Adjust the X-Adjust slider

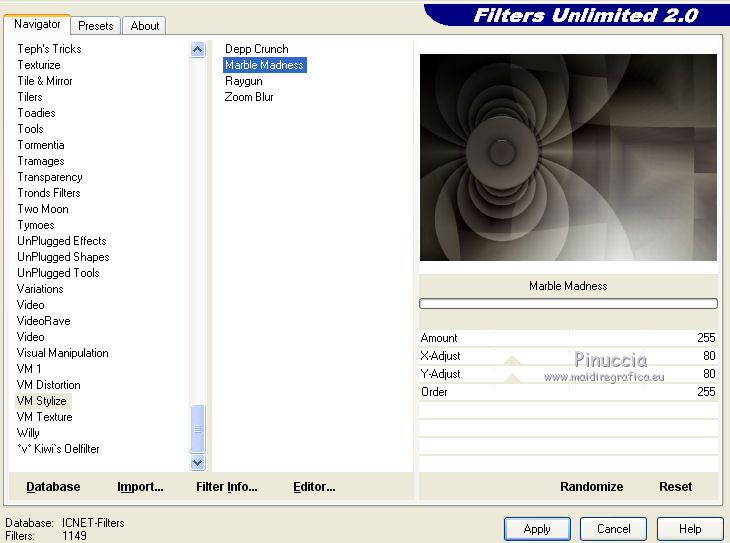pos(568,356)
